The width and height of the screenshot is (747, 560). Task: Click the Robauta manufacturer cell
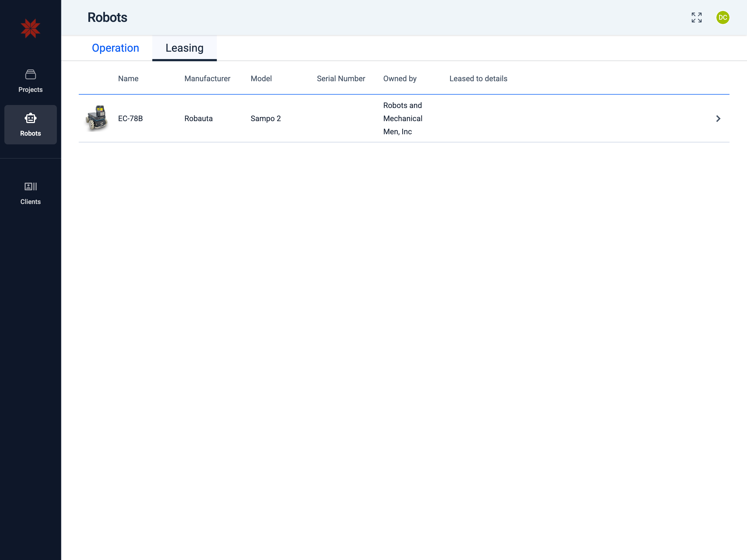point(198,119)
